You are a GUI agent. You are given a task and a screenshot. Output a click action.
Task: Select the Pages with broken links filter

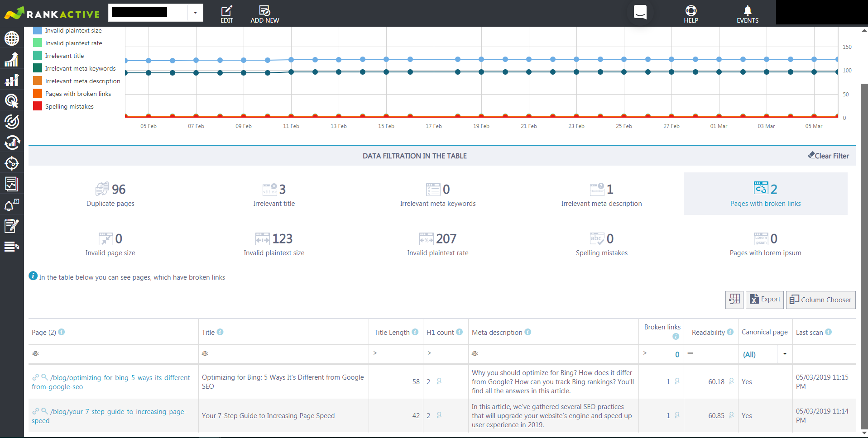pyautogui.click(x=766, y=194)
